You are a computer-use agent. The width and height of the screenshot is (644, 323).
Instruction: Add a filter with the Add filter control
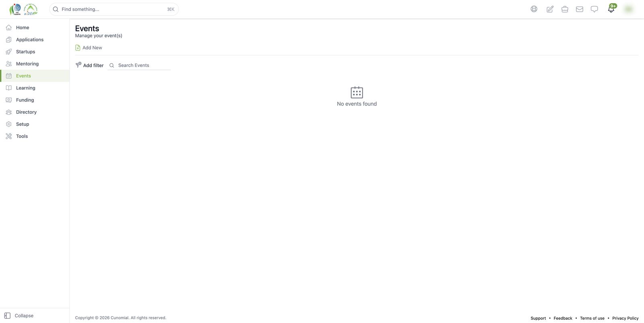point(89,65)
